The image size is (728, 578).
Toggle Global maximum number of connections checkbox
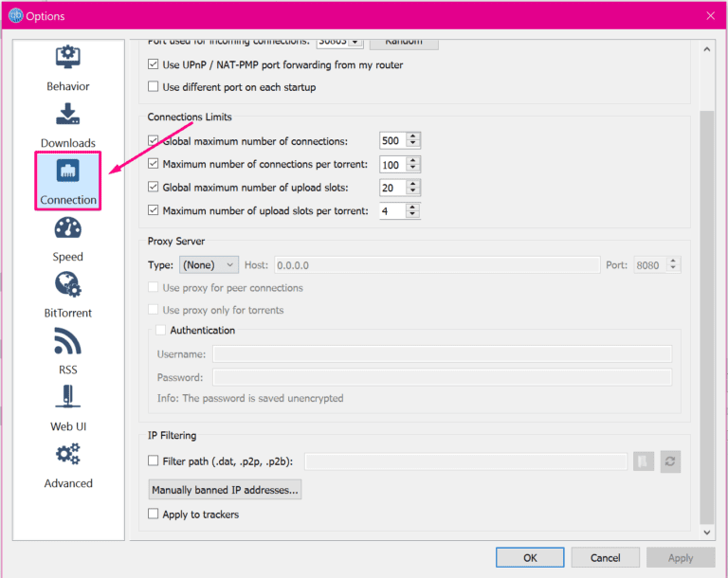pyautogui.click(x=153, y=140)
